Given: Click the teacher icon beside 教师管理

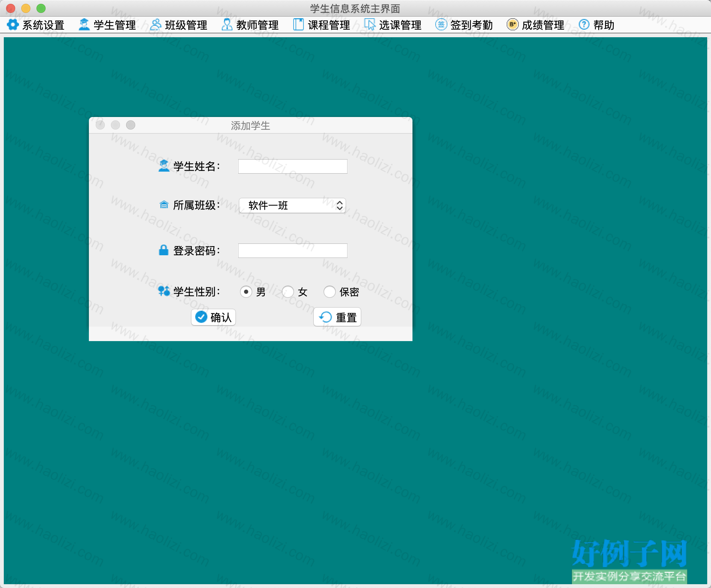Looking at the screenshot, I should point(227,25).
